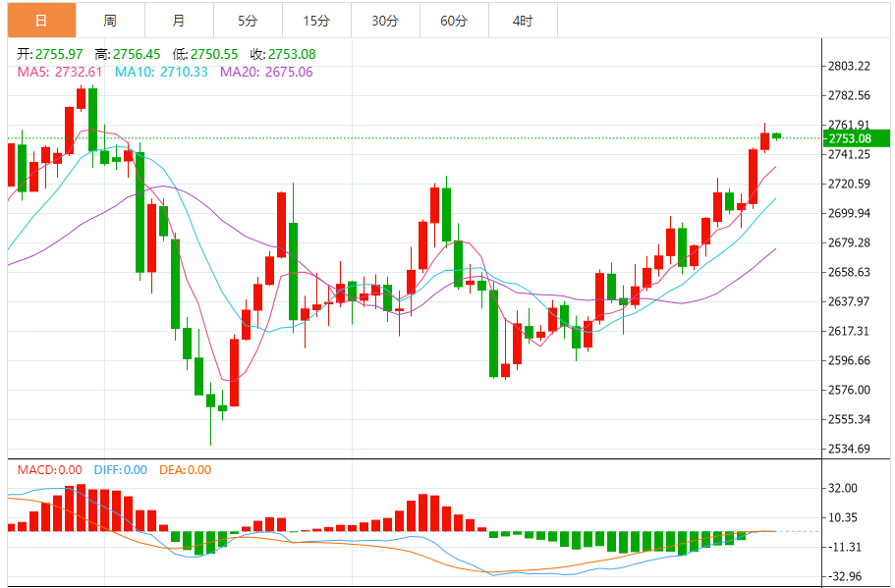Viewport: 895px width, 588px height.
Task: Click the 2555.34 price axis label
Action: [850, 420]
